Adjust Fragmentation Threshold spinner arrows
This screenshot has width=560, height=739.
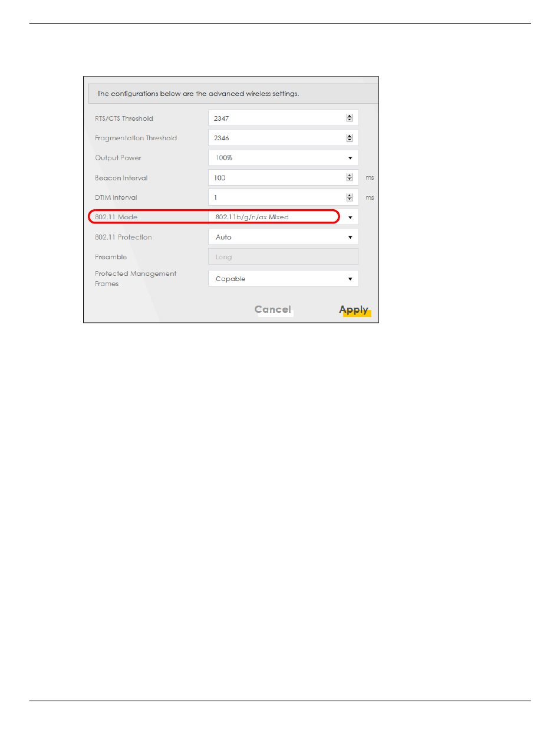[350, 138]
